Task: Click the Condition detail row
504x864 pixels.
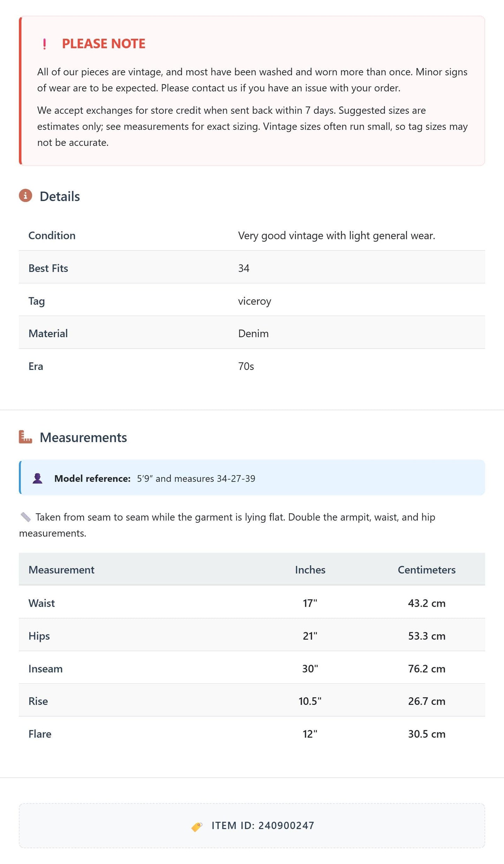Action: pos(252,235)
